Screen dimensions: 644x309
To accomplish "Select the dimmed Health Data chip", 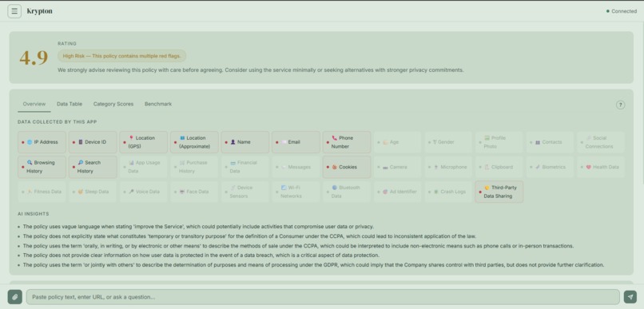I will click(601, 167).
